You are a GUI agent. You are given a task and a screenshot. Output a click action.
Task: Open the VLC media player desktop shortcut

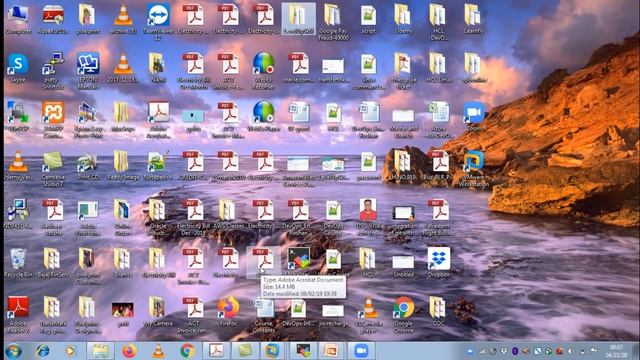tap(369, 315)
